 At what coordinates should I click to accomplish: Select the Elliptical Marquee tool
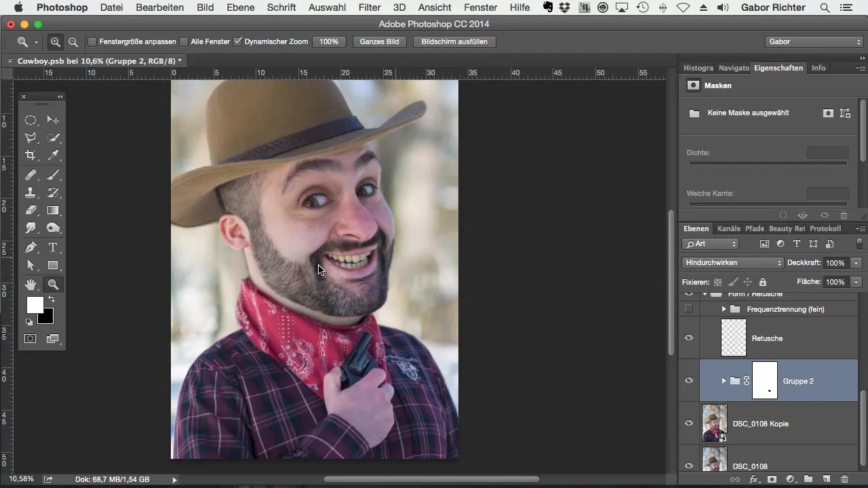pos(31,120)
